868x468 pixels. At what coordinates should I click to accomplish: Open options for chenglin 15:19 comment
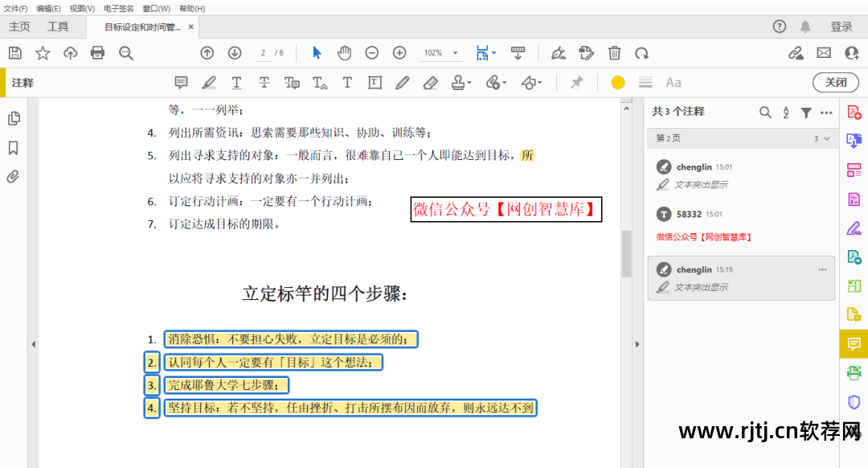[823, 269]
